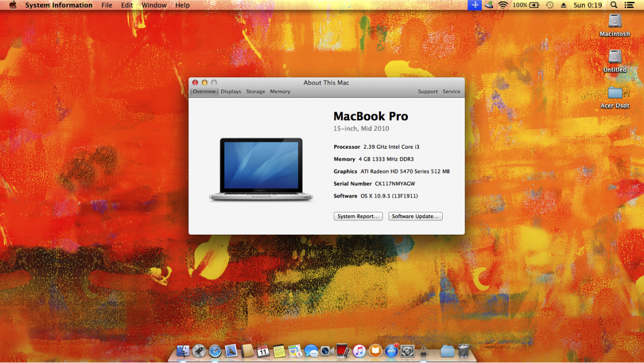Open FaceTime from the Dock

[327, 351]
